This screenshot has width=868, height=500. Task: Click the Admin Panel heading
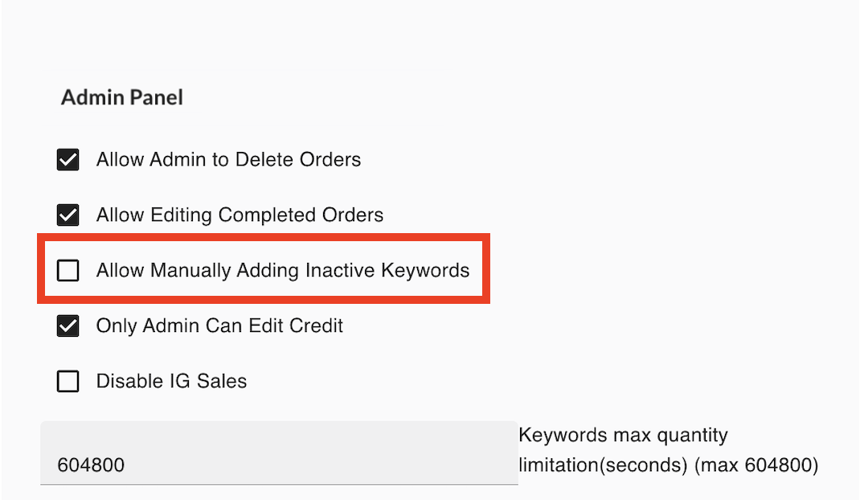[121, 96]
